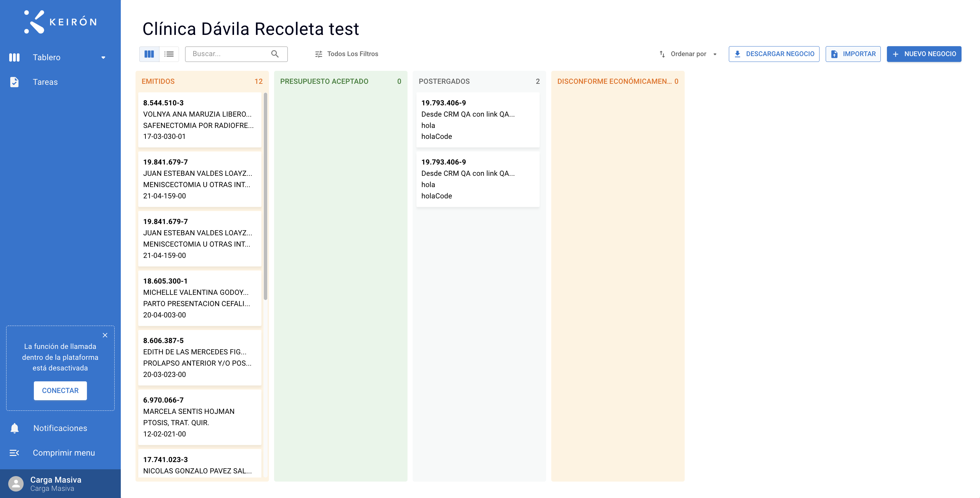
Task: Click the CONECTAR button
Action: coord(60,390)
